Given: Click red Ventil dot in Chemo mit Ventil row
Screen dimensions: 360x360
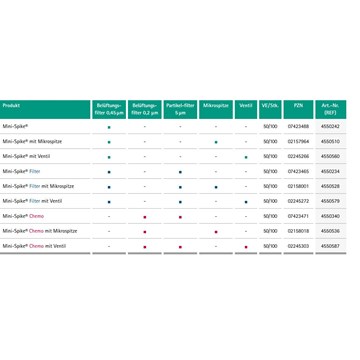Looking at the screenshot, I should (246, 247).
